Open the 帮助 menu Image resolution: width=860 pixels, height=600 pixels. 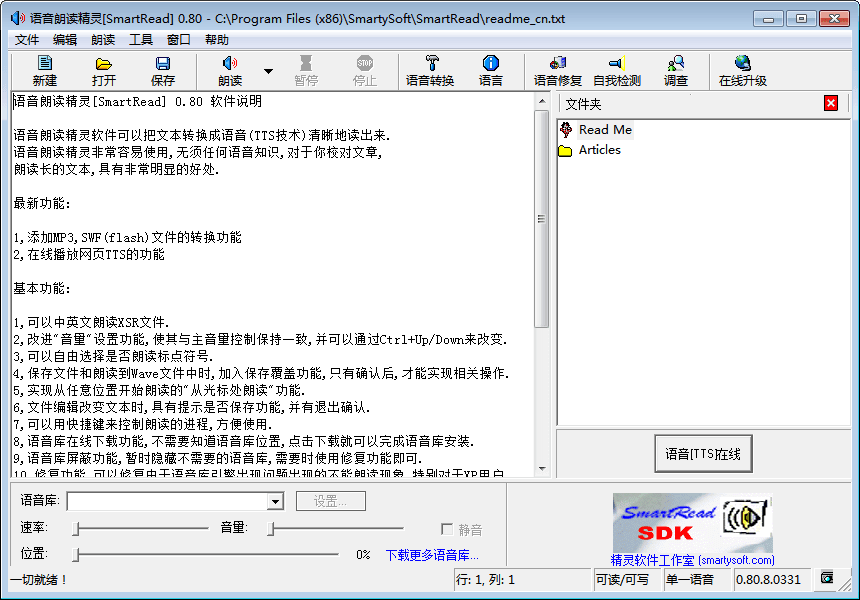tap(216, 40)
